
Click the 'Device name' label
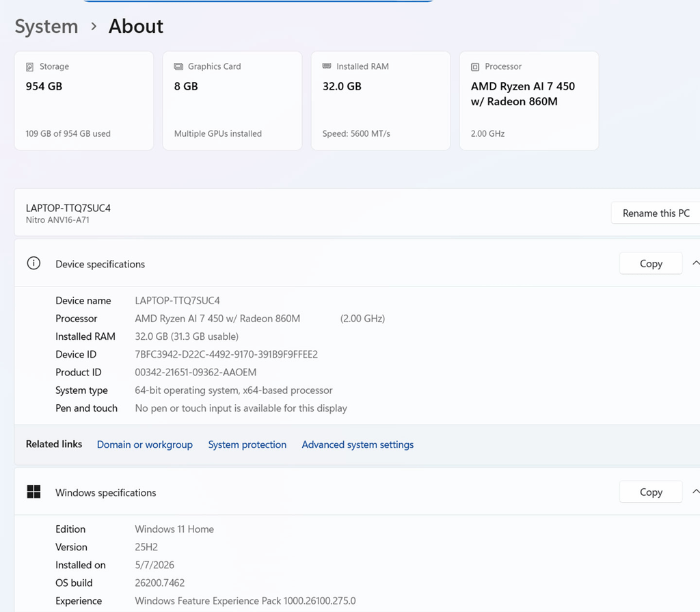coord(83,301)
